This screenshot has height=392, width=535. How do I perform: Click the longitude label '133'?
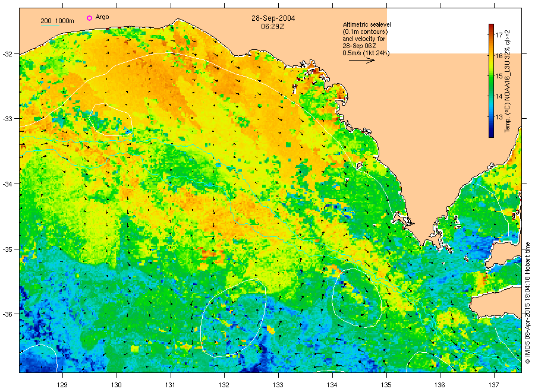pyautogui.click(x=278, y=385)
